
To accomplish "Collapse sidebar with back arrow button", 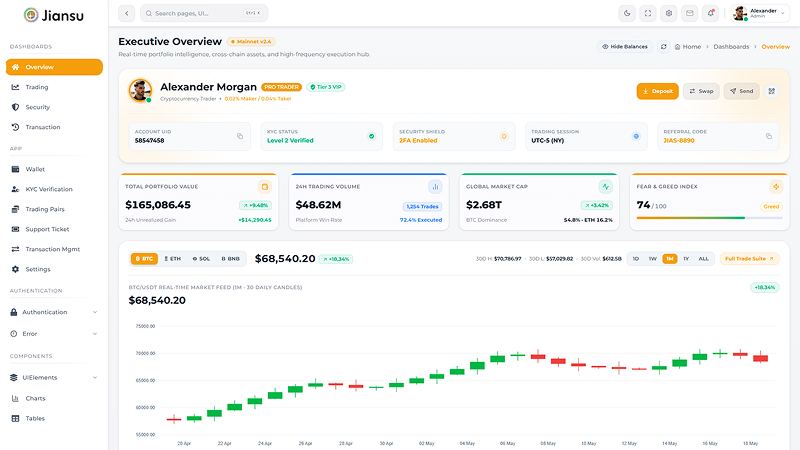I will tap(127, 13).
